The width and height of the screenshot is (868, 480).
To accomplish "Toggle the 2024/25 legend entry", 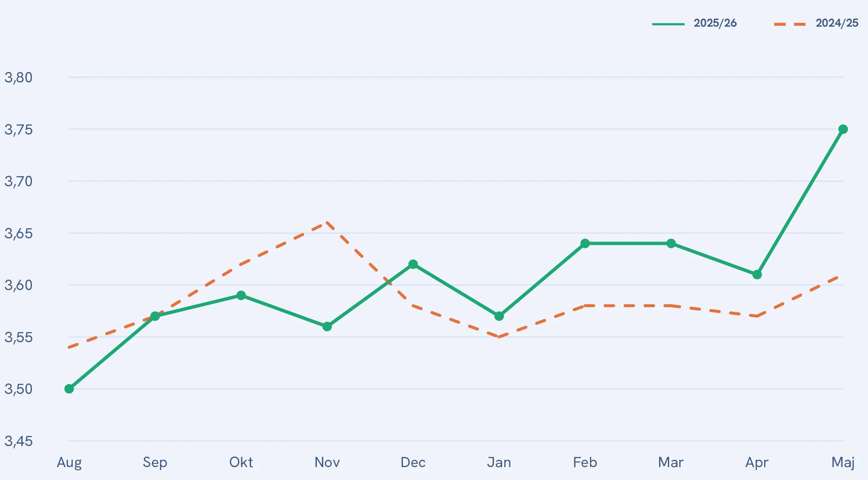I will point(816,23).
